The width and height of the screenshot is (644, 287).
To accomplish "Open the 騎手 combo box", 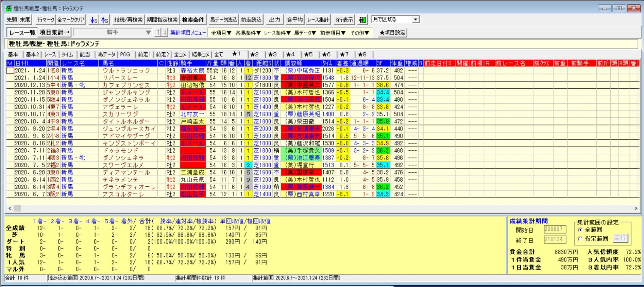I will click(x=113, y=32).
